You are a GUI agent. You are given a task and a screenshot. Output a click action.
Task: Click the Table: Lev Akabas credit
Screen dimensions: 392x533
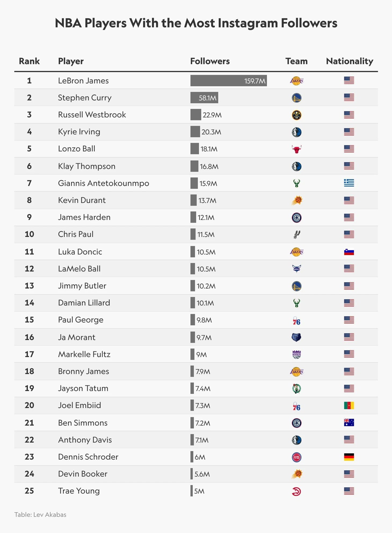pyautogui.click(x=40, y=514)
